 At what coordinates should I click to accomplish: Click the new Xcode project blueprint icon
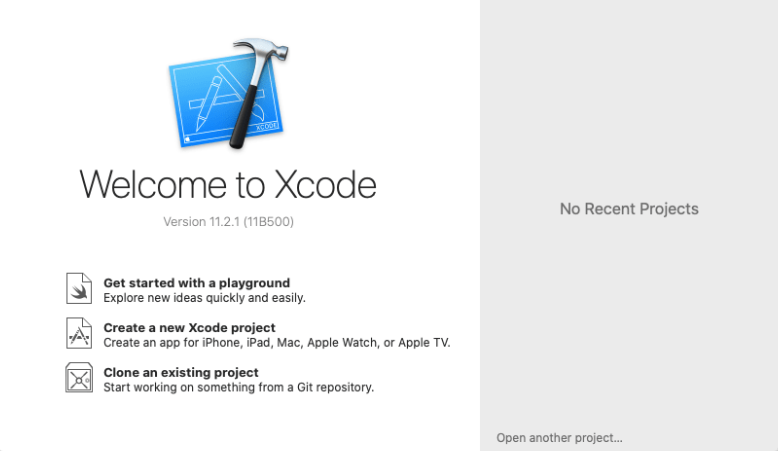79,333
